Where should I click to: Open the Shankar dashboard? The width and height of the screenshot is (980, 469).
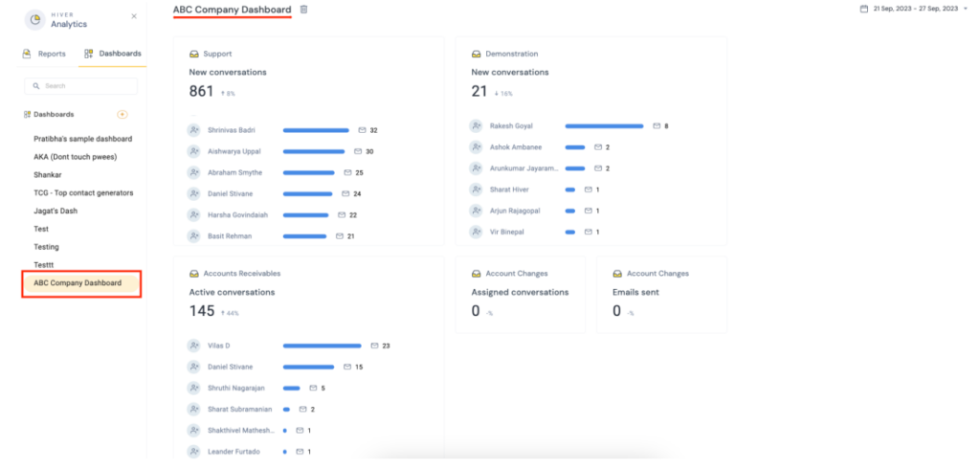48,175
